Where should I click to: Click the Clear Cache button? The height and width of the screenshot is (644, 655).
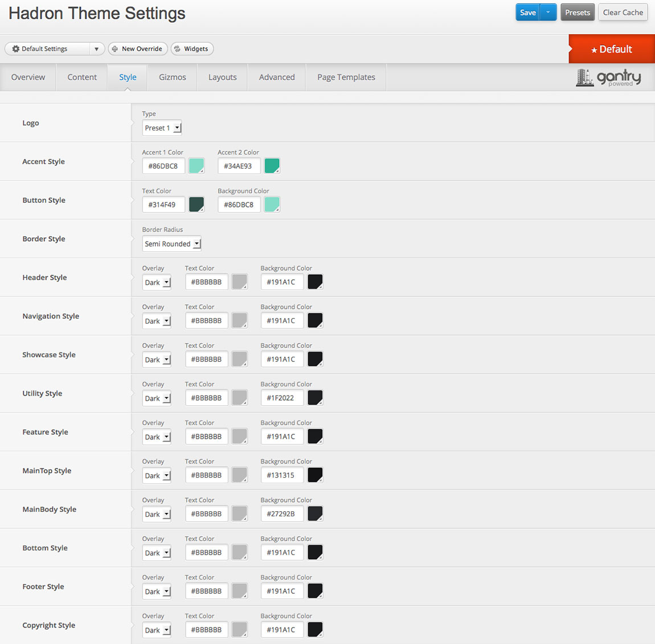[623, 12]
